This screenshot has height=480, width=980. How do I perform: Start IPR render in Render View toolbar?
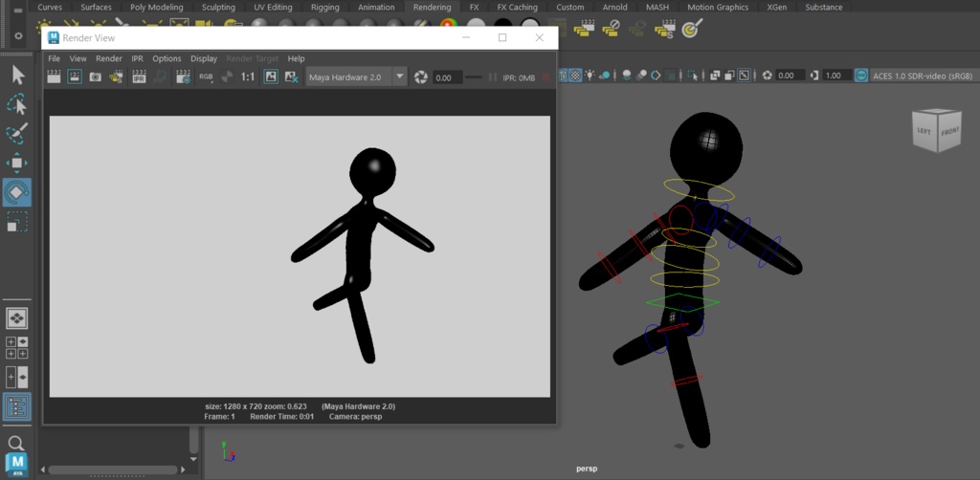(139, 76)
